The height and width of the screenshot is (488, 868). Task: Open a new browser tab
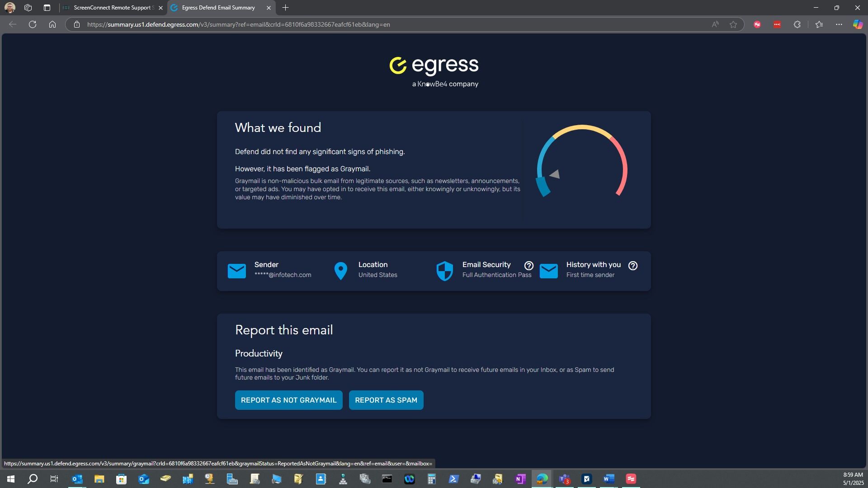(285, 8)
